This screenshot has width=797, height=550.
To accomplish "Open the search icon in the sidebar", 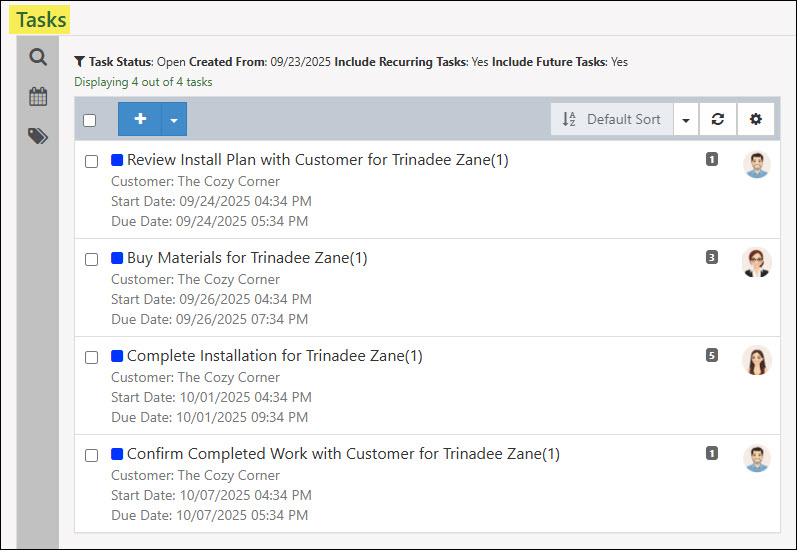I will coord(38,58).
